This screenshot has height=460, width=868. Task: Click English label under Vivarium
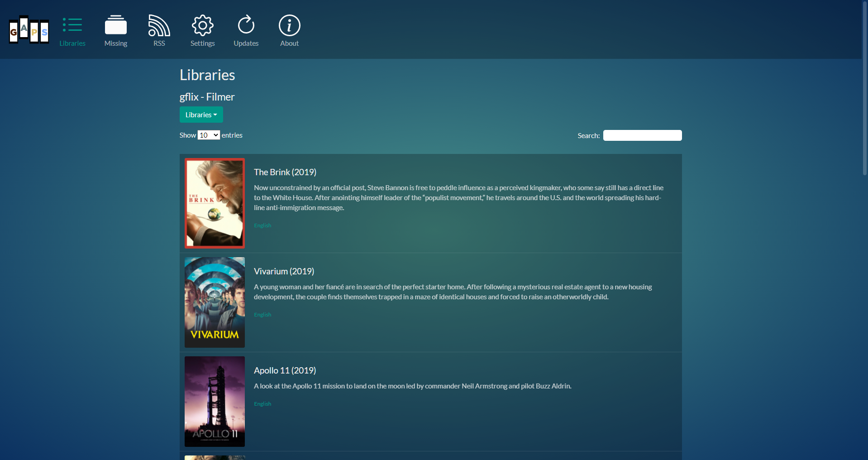click(x=262, y=315)
